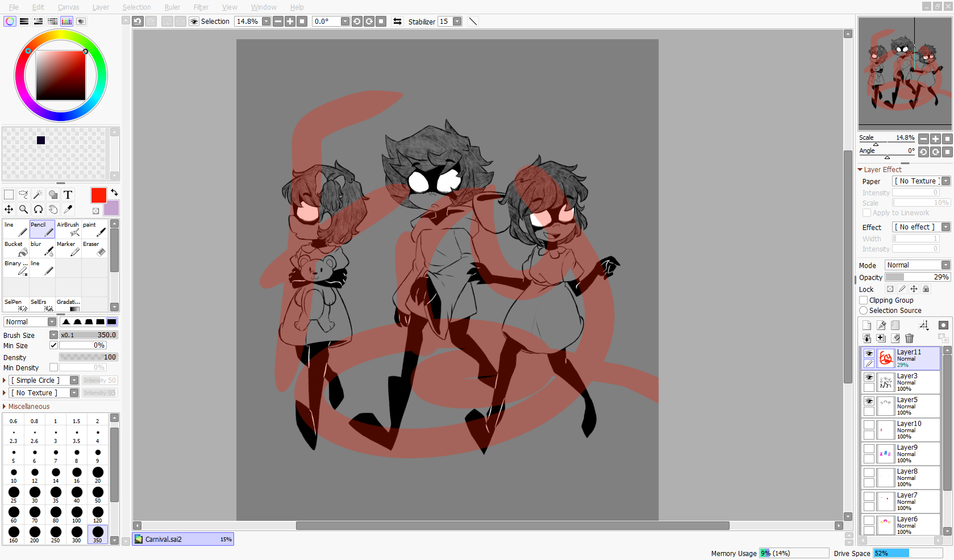Select the Lasso selection tool
This screenshot has height=560, width=954.
pos(23,195)
